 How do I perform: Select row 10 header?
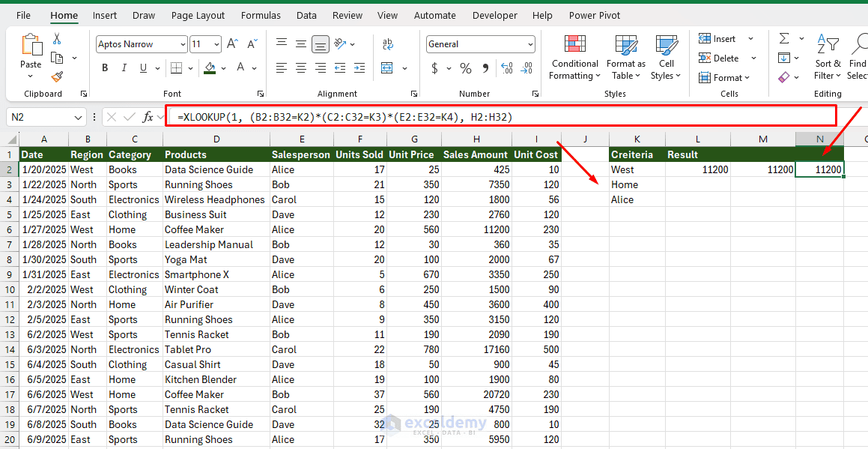[10, 289]
